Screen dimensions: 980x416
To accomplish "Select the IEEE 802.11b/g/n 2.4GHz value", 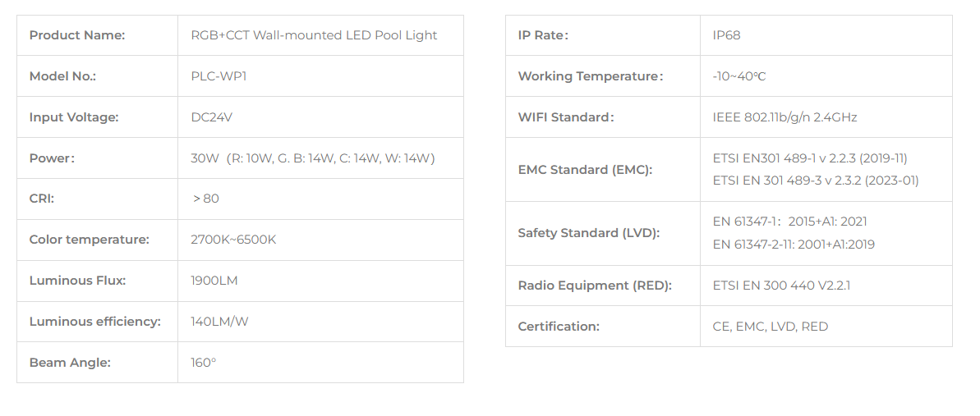I will coord(784,117).
